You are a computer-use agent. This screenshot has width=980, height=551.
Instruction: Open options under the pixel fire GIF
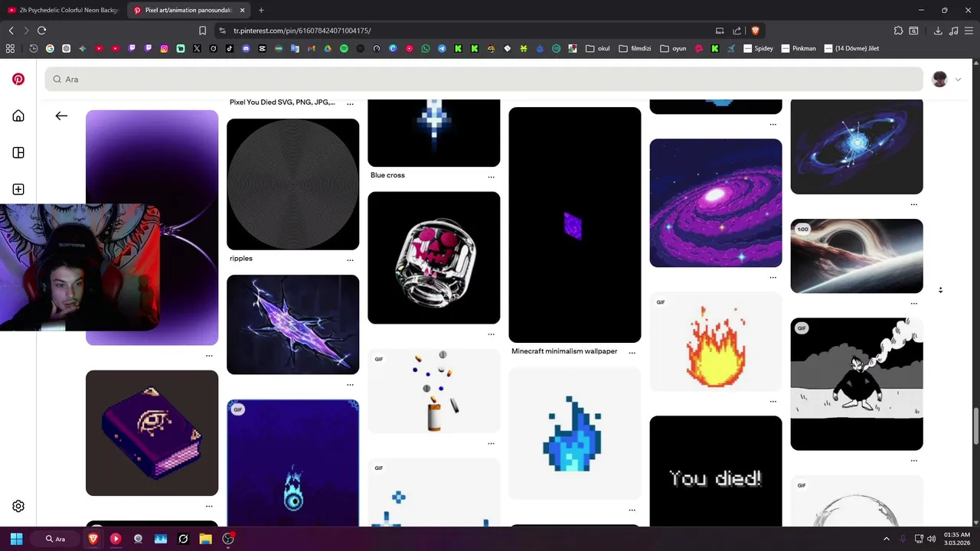click(x=773, y=402)
